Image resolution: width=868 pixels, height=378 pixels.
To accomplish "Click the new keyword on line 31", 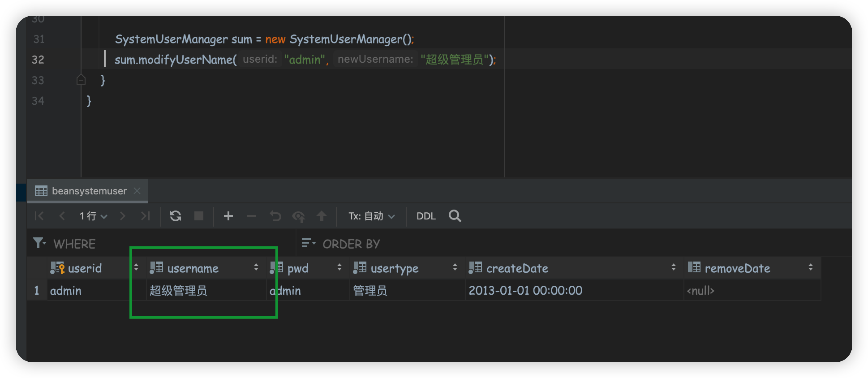I will coord(275,39).
